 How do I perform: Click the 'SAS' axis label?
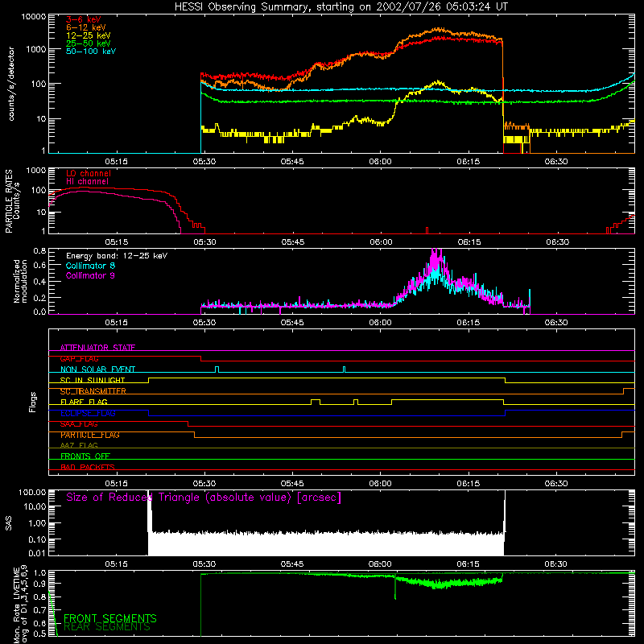click(x=9, y=522)
